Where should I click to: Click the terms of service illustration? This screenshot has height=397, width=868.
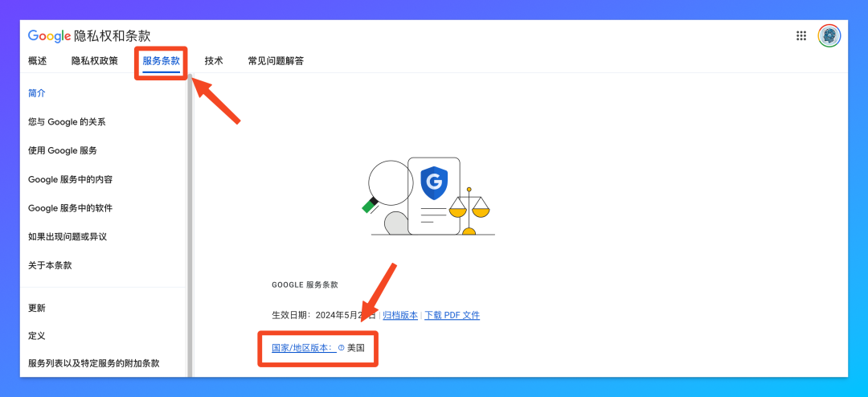429,197
